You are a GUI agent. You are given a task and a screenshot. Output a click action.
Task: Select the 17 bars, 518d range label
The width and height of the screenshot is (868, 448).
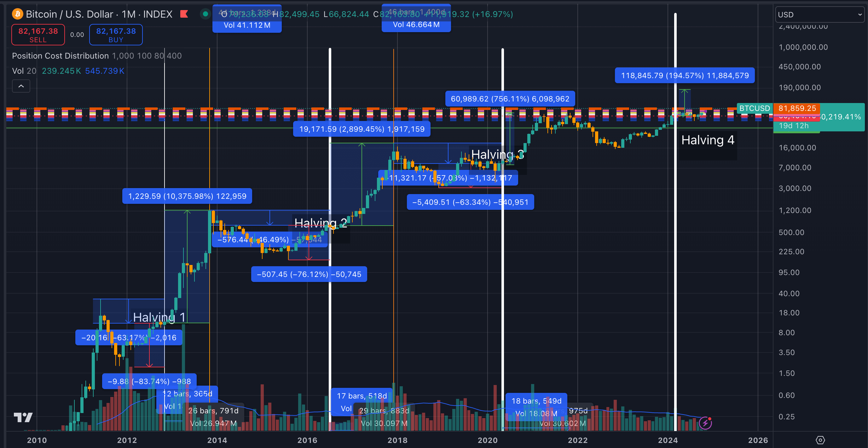pos(362,396)
